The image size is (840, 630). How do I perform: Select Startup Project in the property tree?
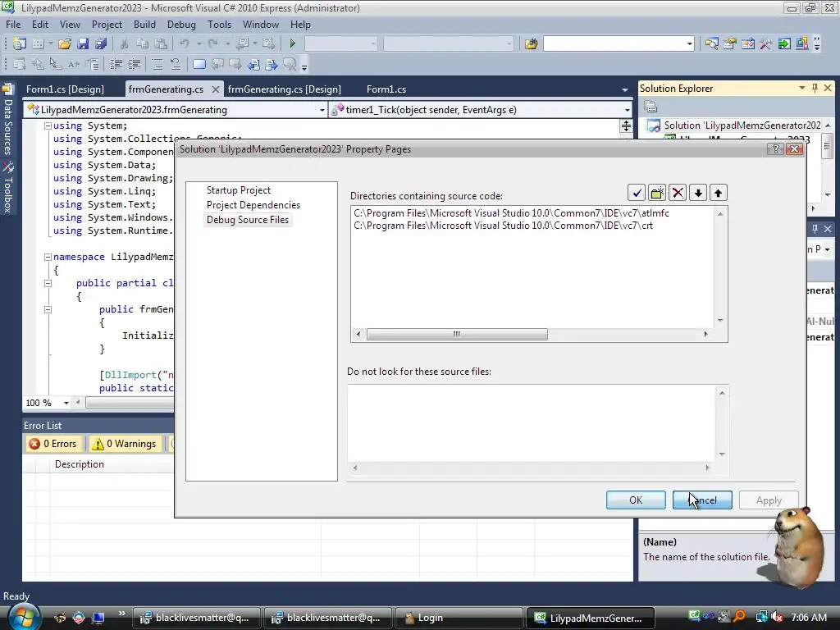point(239,190)
